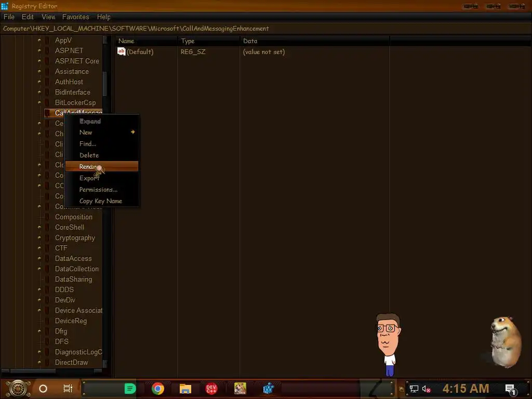Click the CallAndMessagingEnhancement folder icon
The image size is (532, 399).
click(x=48, y=113)
